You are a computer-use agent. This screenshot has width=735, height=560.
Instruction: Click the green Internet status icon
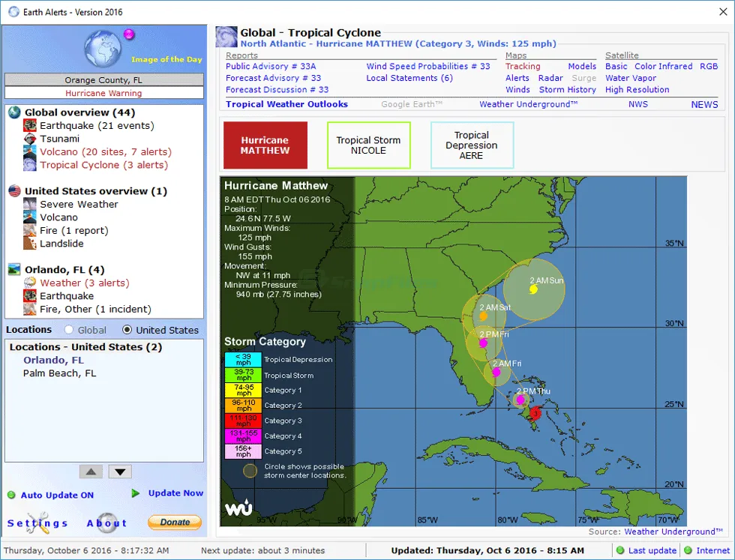pyautogui.click(x=688, y=550)
